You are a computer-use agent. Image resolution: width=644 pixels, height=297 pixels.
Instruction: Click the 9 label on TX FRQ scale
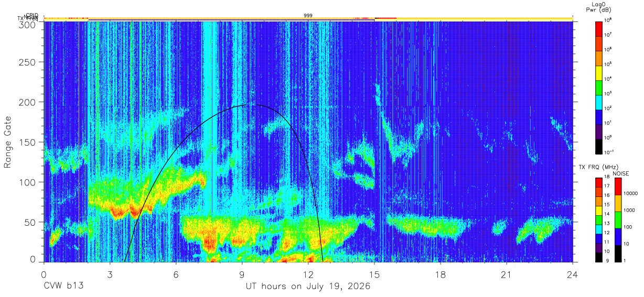click(x=607, y=260)
